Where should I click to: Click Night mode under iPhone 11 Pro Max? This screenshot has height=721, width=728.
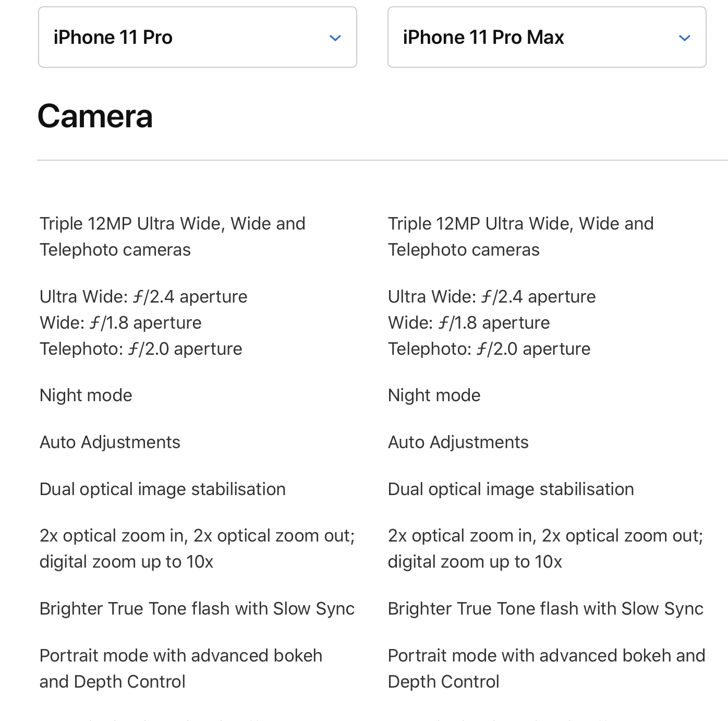tap(434, 395)
